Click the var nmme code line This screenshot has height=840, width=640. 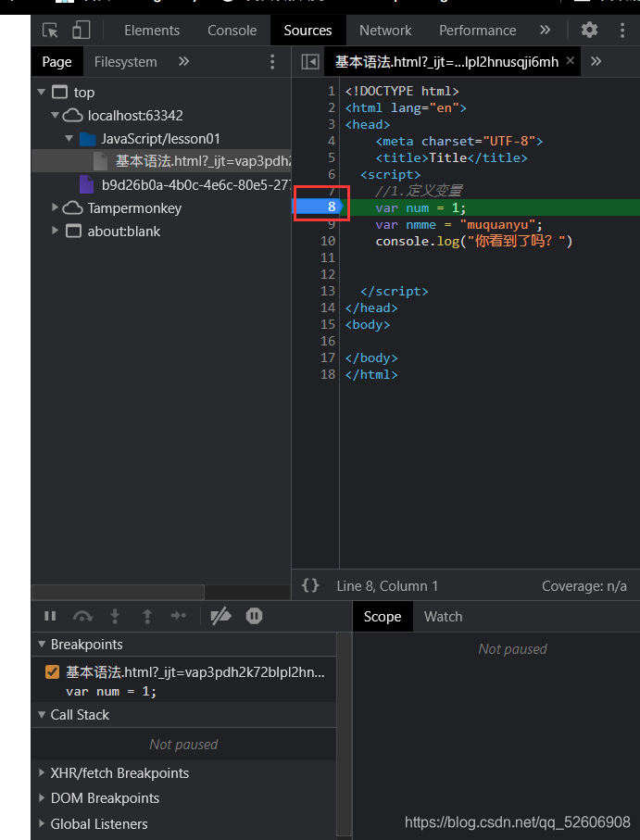coord(459,224)
